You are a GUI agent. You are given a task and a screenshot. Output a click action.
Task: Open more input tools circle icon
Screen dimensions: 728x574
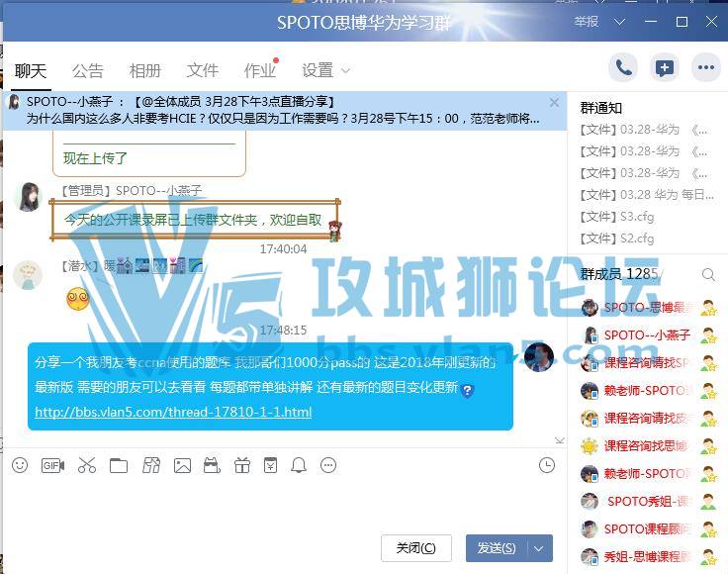328,465
